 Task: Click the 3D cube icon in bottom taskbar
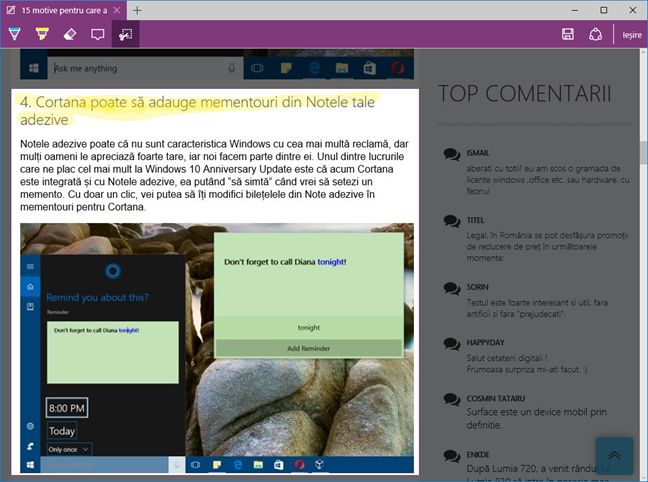point(319,465)
